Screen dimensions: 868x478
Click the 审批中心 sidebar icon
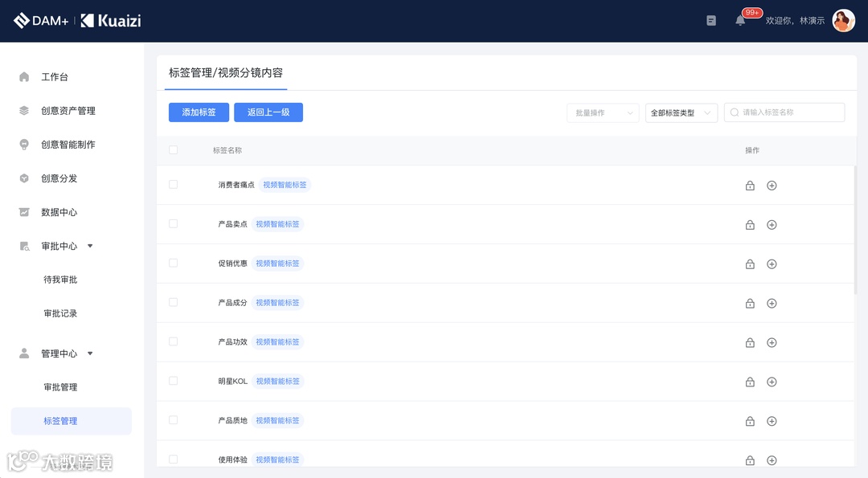click(24, 246)
